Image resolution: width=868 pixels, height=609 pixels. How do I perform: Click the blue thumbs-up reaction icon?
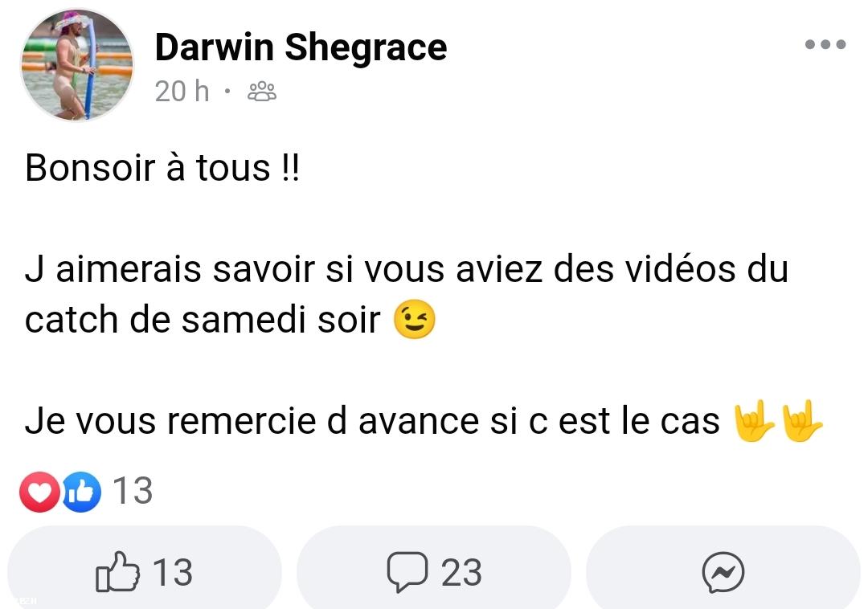(x=81, y=491)
